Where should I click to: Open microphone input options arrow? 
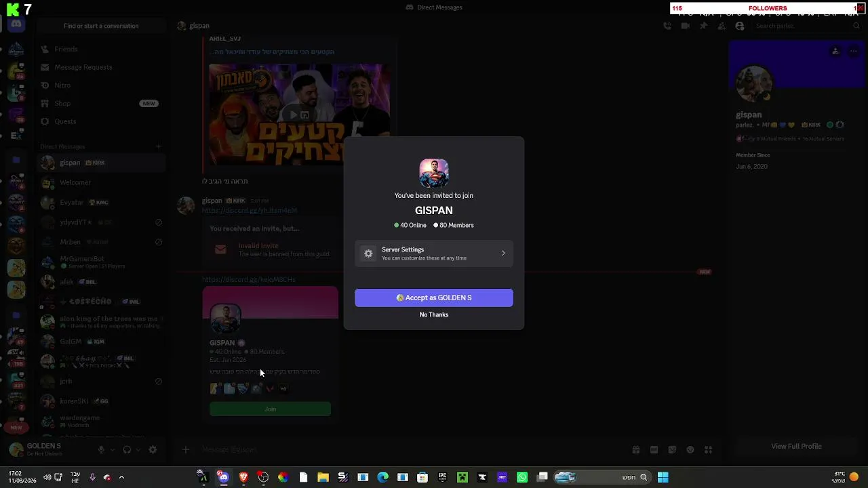click(113, 449)
